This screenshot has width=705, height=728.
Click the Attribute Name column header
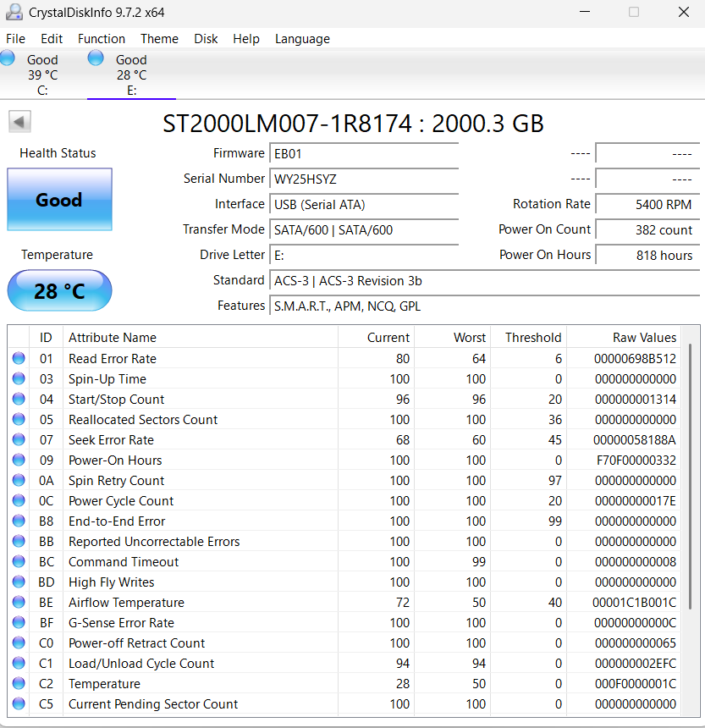[113, 338]
